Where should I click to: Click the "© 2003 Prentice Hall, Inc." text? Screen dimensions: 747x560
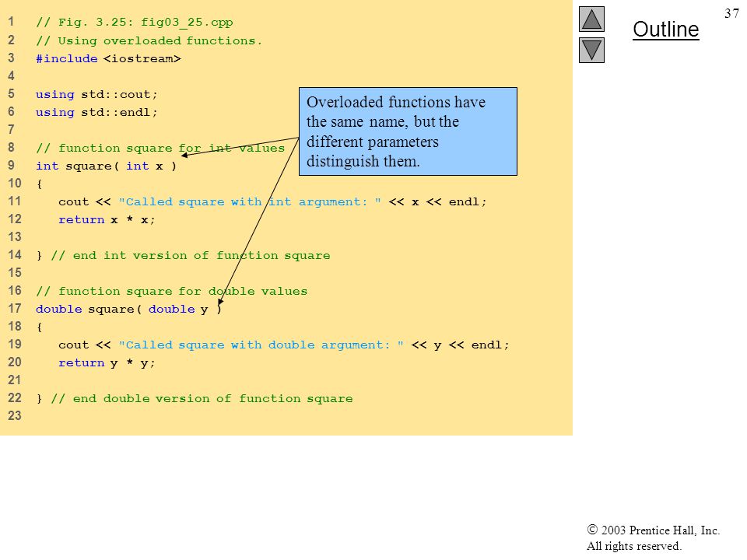click(653, 530)
